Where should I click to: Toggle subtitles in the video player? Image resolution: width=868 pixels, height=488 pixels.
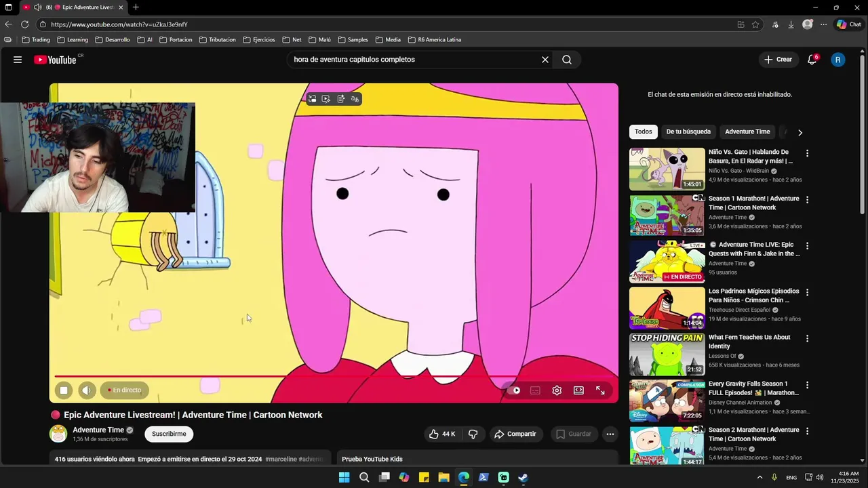pyautogui.click(x=535, y=390)
